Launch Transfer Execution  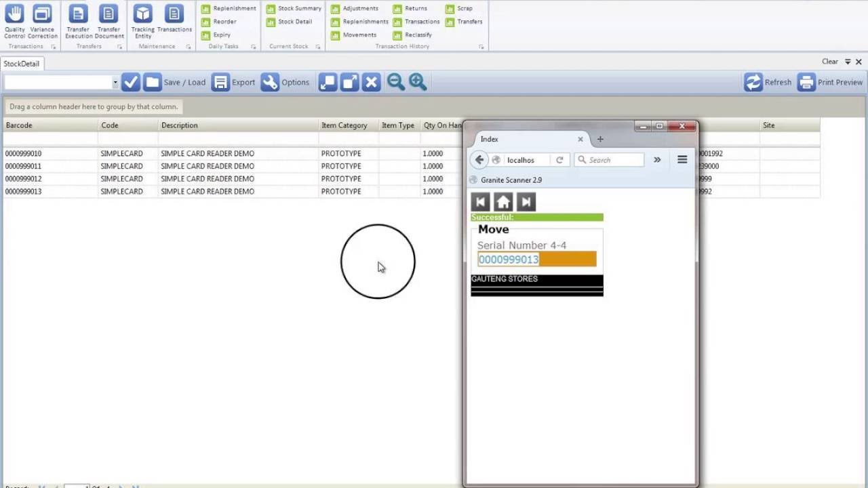tap(79, 21)
